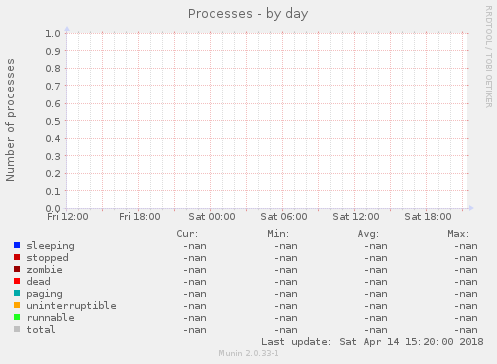The width and height of the screenshot is (497, 364).
Task: Click the orange uninterruptible swatch
Action: (x=17, y=305)
